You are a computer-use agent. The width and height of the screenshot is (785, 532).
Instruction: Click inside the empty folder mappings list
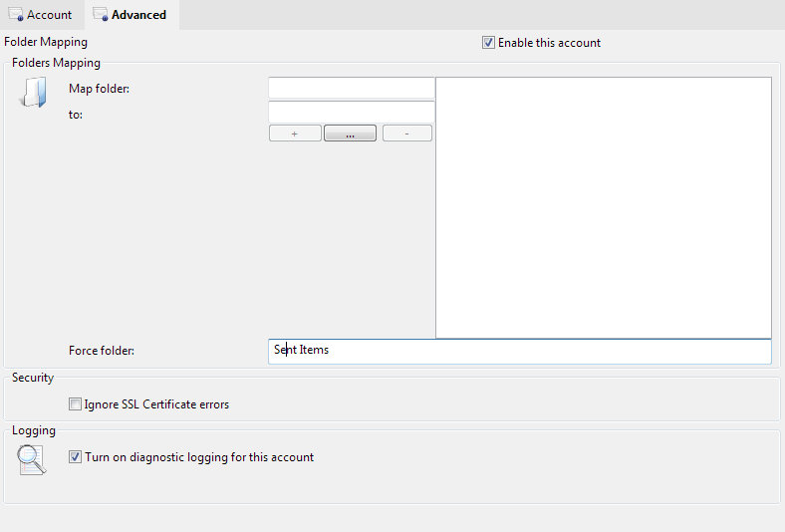(x=603, y=207)
